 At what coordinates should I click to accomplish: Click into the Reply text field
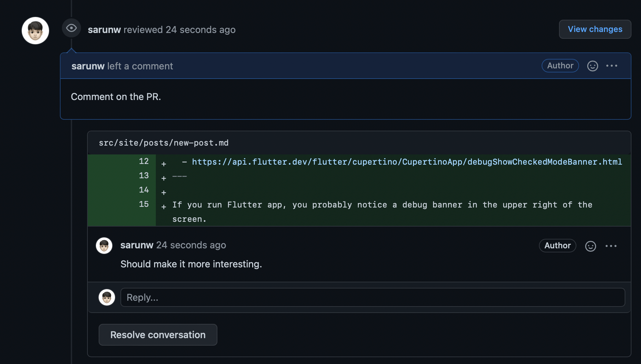[373, 297]
